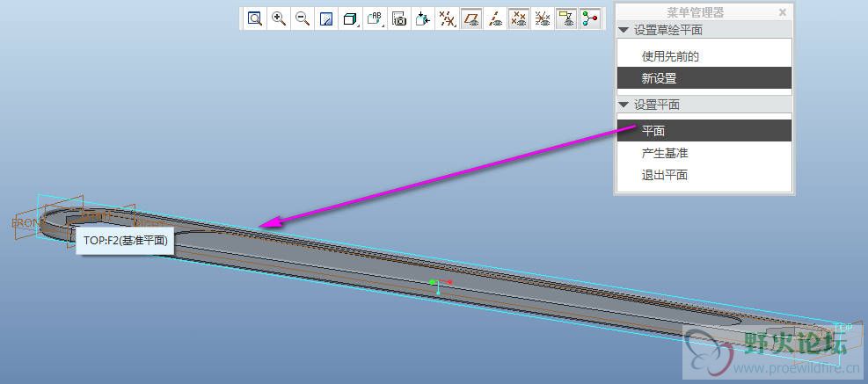Open the datum display filters dropdown
This screenshot has width=868, height=384.
tap(447, 18)
